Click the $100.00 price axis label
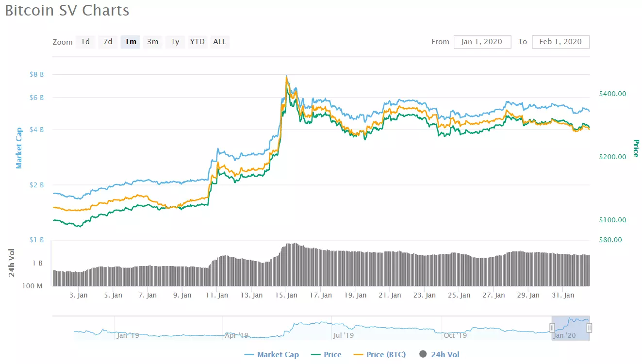Viewport: 642px width, 364px height. pyautogui.click(x=612, y=220)
